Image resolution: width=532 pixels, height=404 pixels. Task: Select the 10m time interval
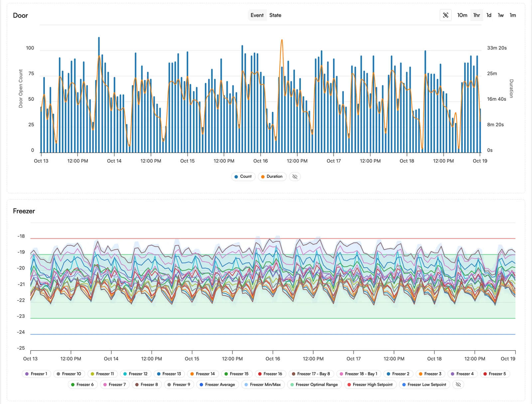click(462, 15)
